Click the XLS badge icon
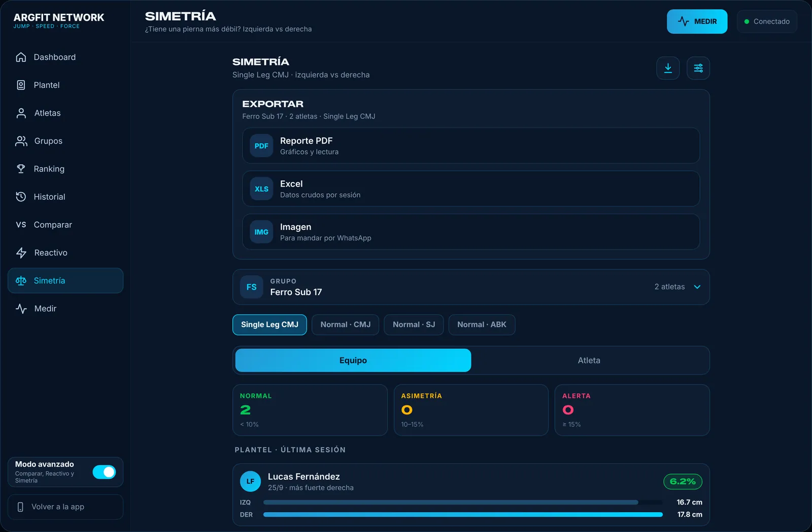Image resolution: width=812 pixels, height=532 pixels. tap(261, 189)
